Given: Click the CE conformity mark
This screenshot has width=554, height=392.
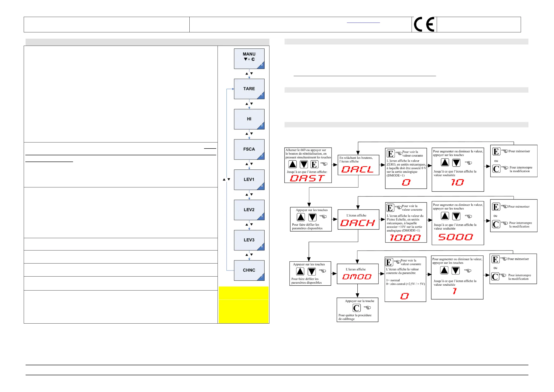Looking at the screenshot, I should point(424,24).
